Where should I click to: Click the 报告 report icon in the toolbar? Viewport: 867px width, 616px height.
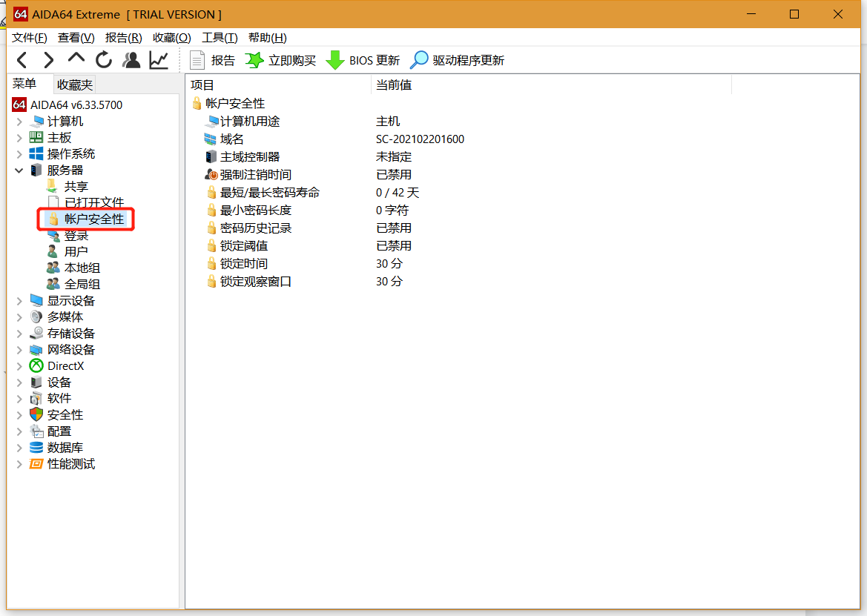(x=198, y=60)
